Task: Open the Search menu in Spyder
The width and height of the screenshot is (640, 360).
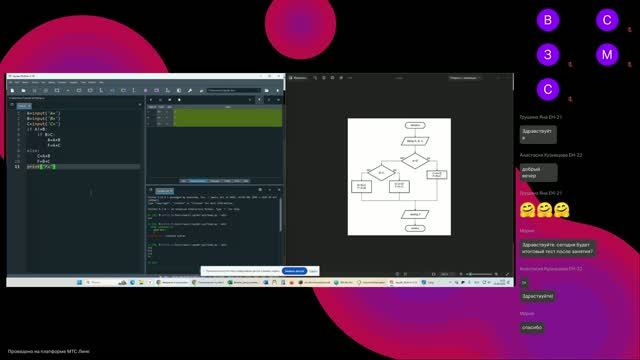Action: tap(25, 82)
